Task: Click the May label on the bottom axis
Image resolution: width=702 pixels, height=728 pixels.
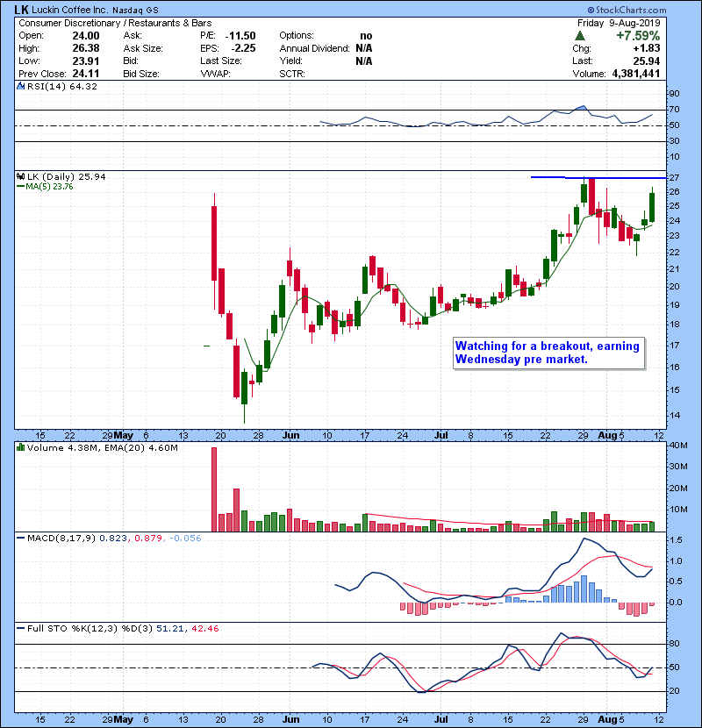Action: 124,719
